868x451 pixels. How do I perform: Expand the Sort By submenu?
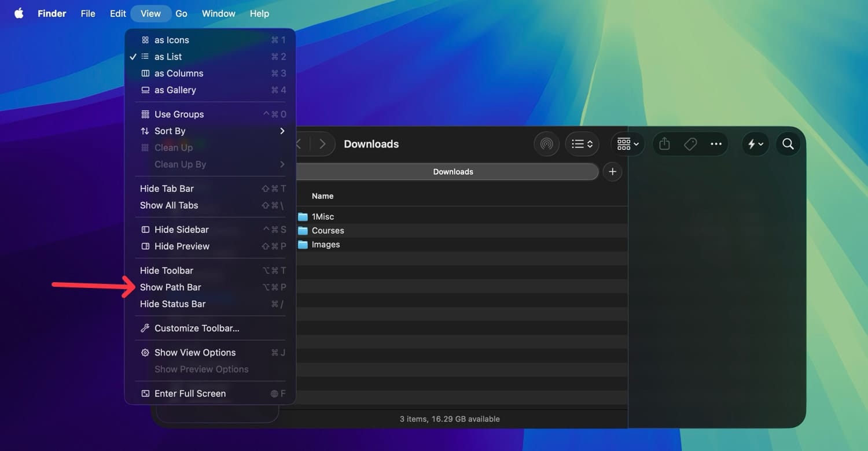tap(169, 131)
